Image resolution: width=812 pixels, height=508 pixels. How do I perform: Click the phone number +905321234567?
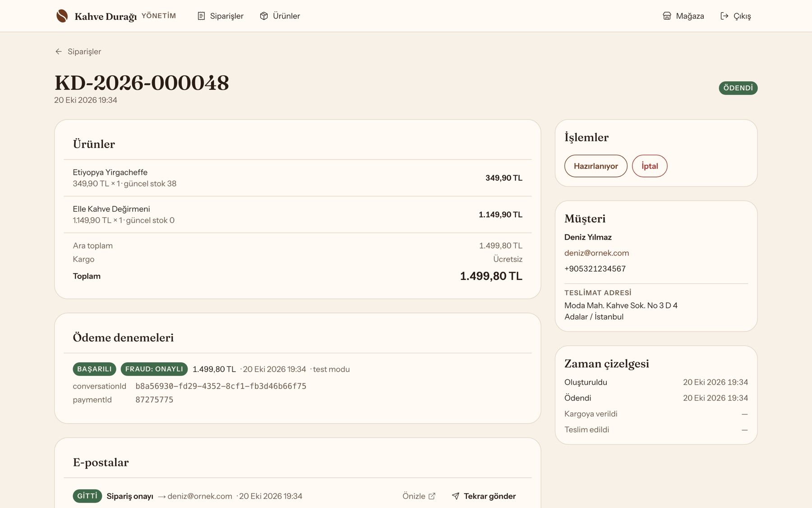[595, 269]
